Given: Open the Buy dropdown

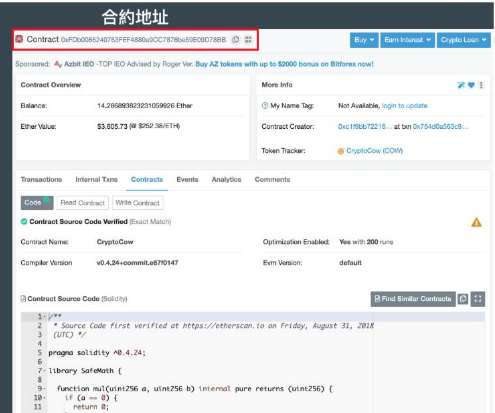Looking at the screenshot, I should [x=364, y=40].
